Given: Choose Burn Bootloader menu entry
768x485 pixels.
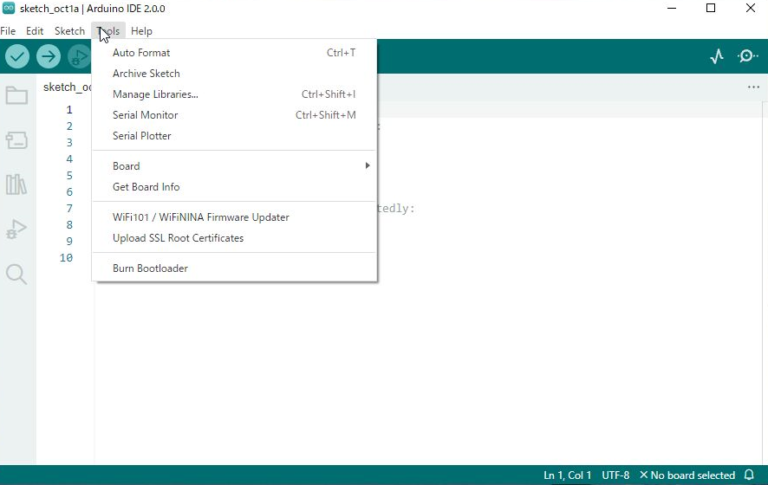Looking at the screenshot, I should pos(234,268).
